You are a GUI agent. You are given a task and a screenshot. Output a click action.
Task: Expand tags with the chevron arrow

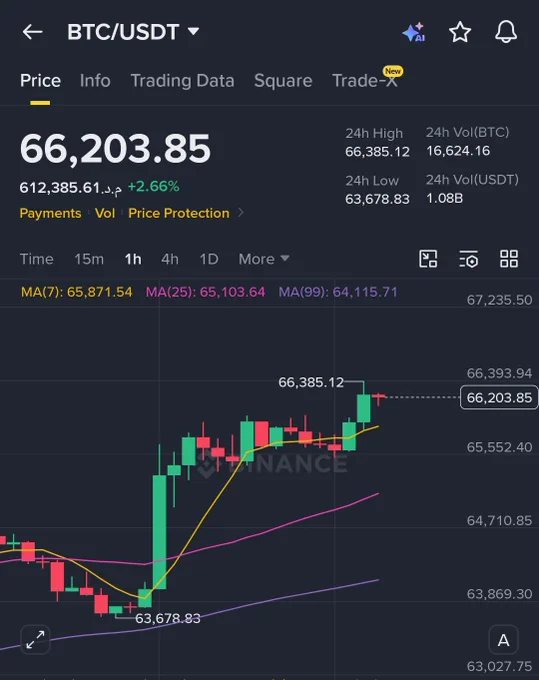point(241,213)
